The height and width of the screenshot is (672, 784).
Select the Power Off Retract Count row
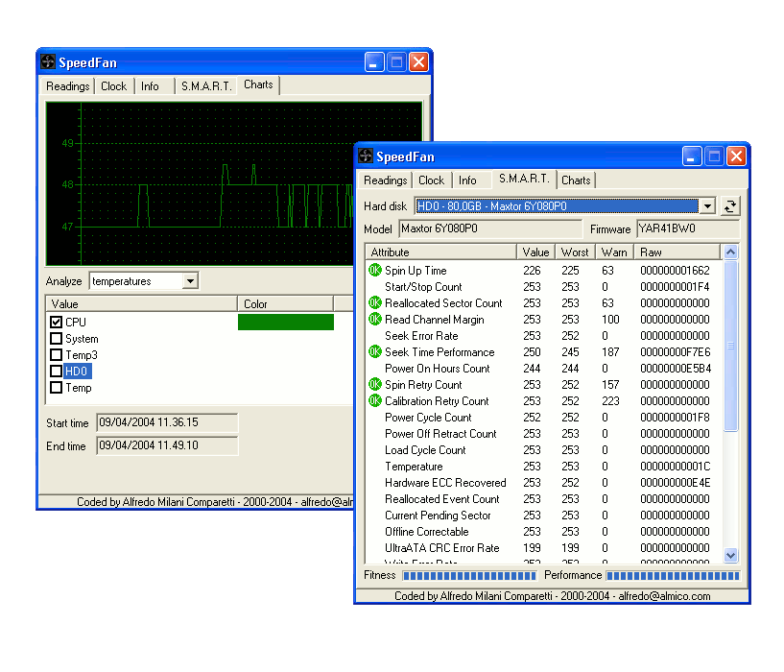[x=544, y=433]
